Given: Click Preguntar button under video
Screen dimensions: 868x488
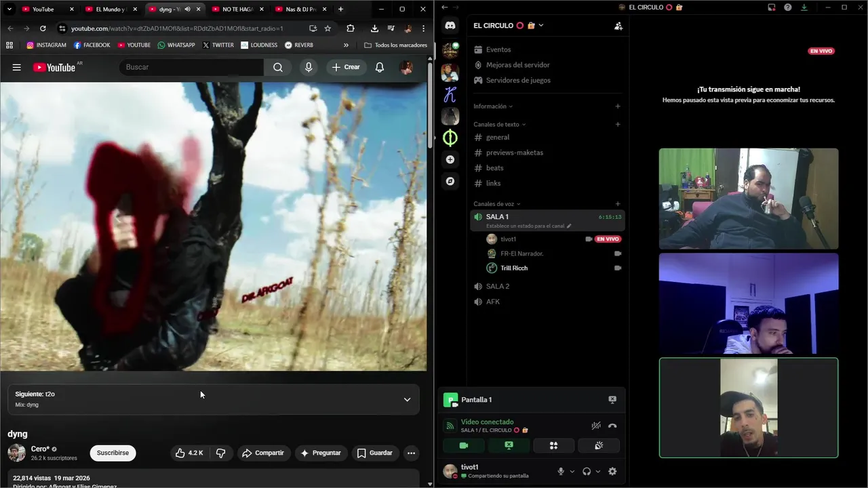Looking at the screenshot, I should coord(321,453).
